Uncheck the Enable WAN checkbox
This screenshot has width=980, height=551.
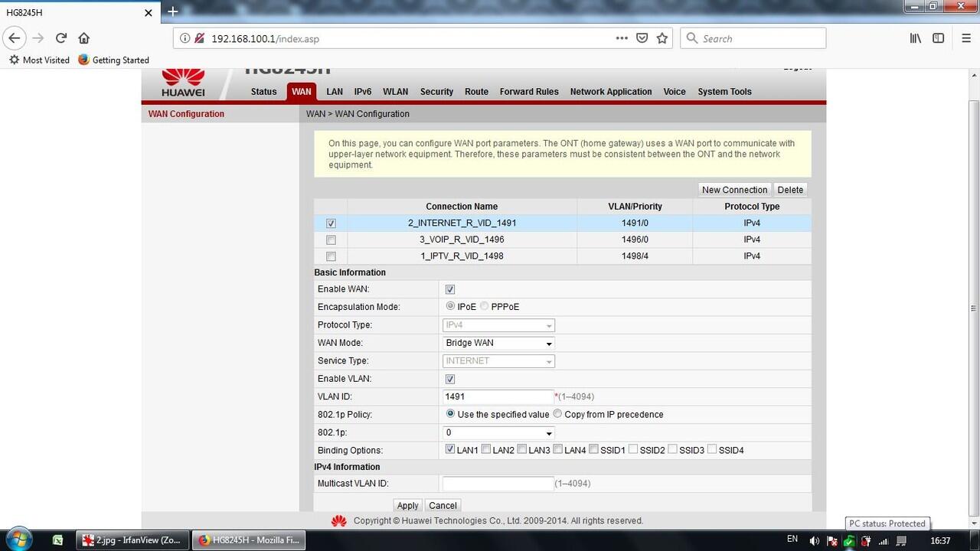coord(450,289)
